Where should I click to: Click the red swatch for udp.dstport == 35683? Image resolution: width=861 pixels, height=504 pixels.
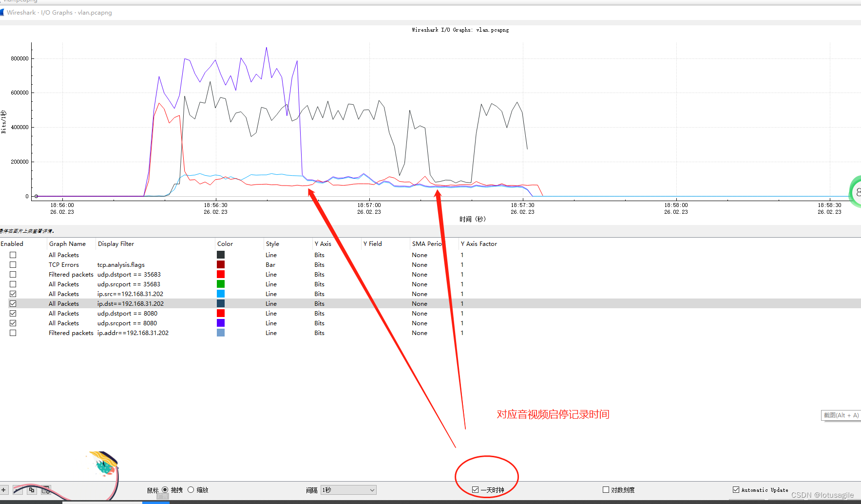221,274
